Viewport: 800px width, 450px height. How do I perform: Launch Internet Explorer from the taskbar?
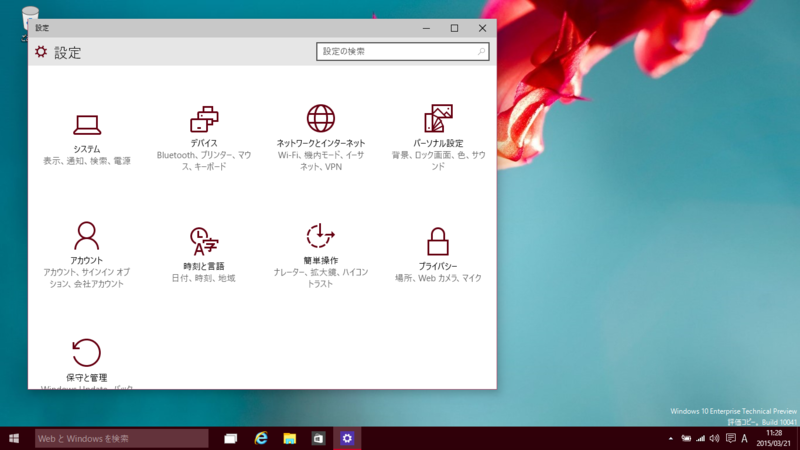261,438
